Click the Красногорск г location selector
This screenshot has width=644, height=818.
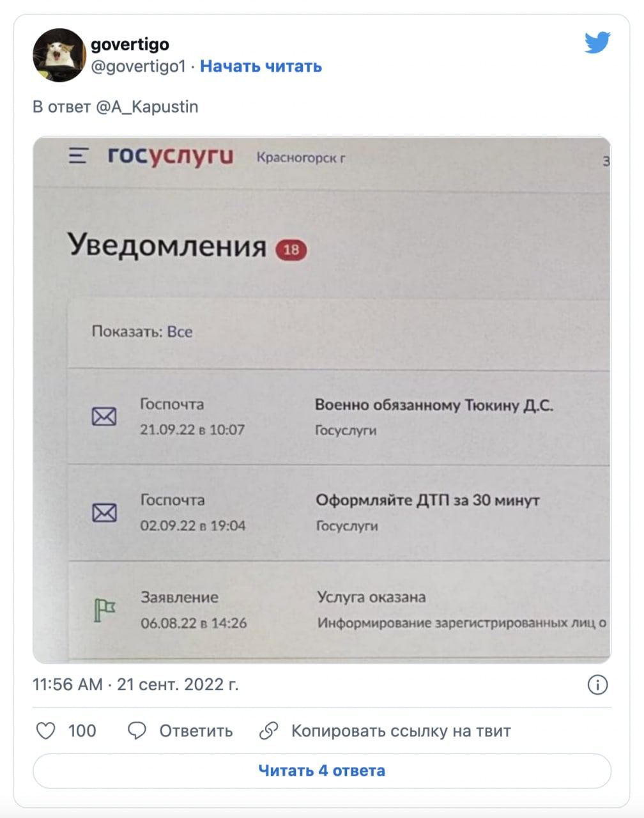(300, 157)
